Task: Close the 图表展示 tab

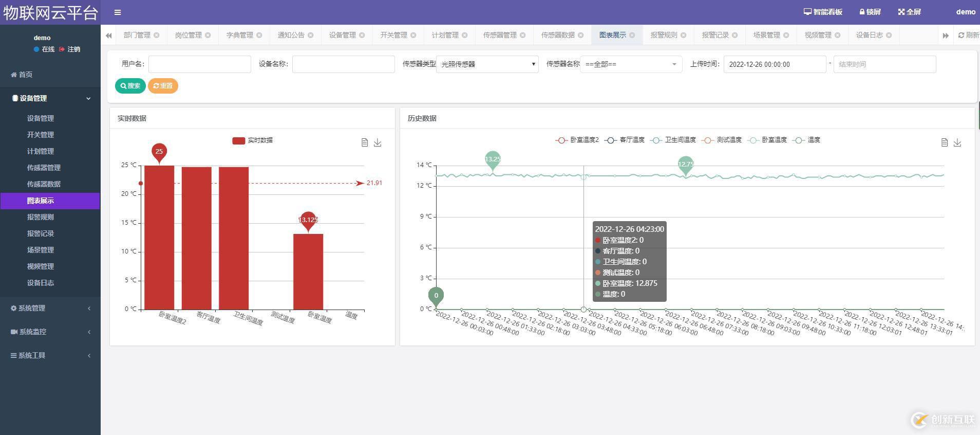Action: [x=632, y=35]
